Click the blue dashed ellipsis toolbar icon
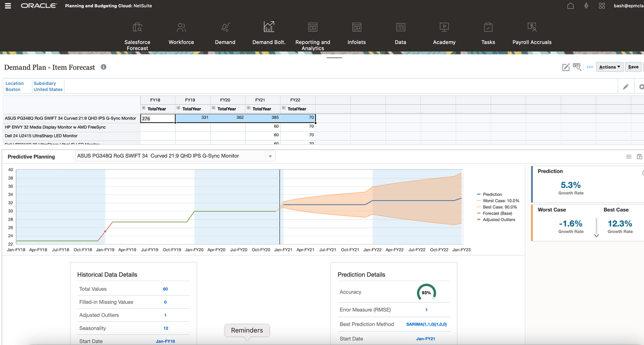Viewport: 644px width, 345px height. pos(590,67)
